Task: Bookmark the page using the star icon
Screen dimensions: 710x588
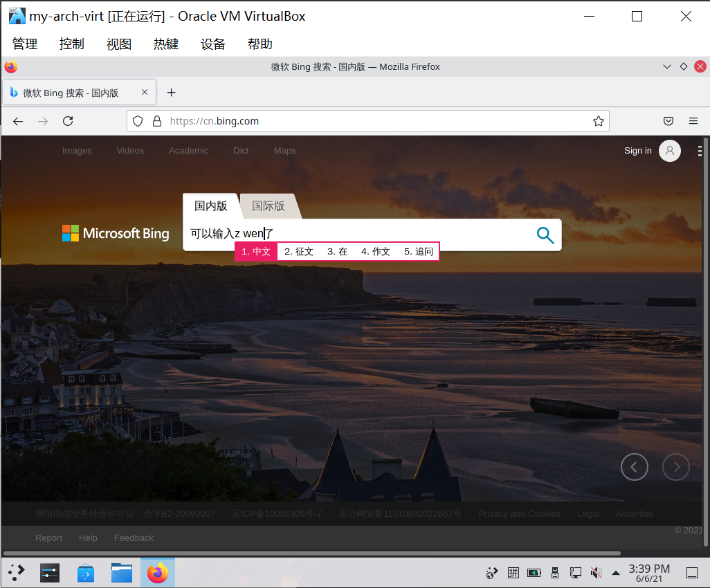Action: [598, 121]
